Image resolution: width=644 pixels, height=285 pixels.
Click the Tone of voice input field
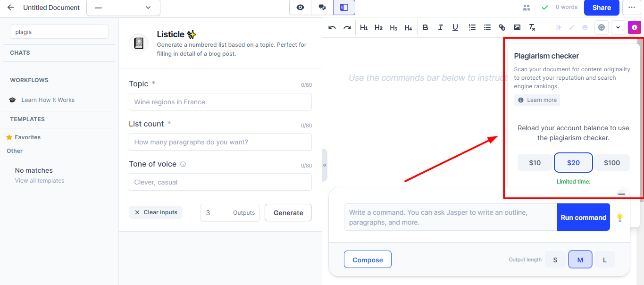[220, 182]
